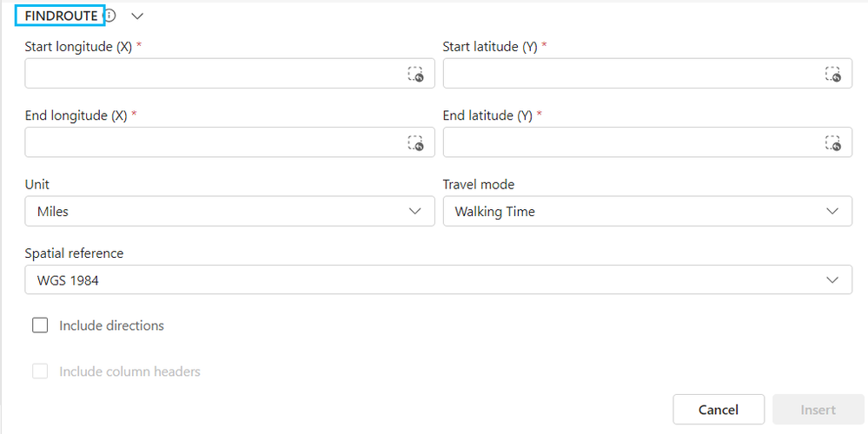868x434 pixels.
Task: Open the Unit dropdown showing Miles
Action: click(x=229, y=211)
